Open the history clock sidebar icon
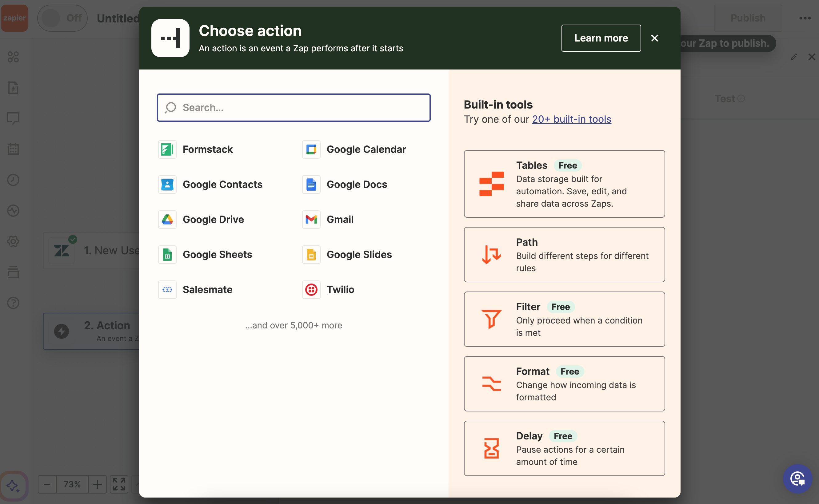819x504 pixels. coord(13,180)
